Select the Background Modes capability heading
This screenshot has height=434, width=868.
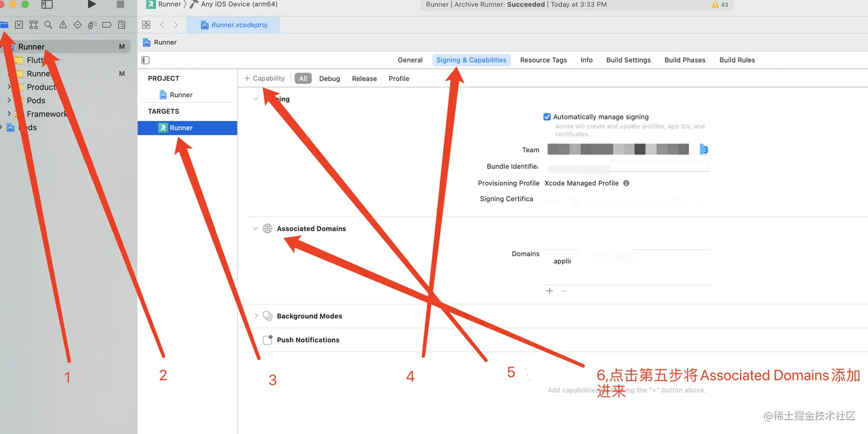click(309, 316)
